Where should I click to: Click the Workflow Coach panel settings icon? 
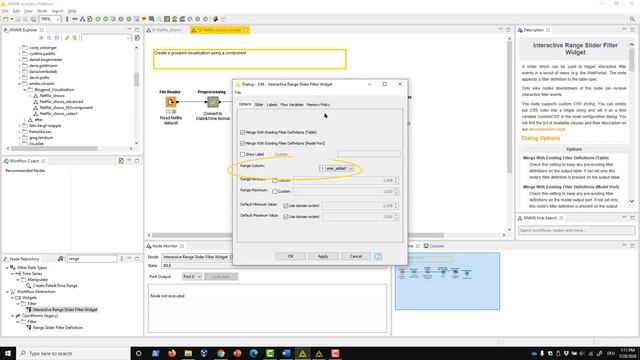pos(121,161)
